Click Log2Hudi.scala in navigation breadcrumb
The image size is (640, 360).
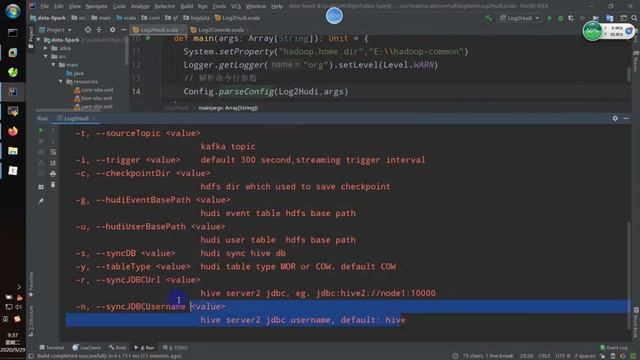click(237, 18)
